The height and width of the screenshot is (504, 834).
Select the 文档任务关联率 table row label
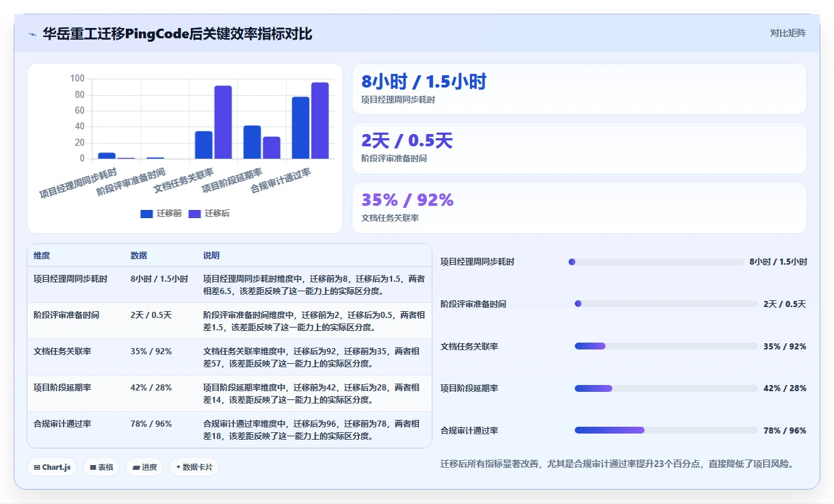[x=62, y=352]
